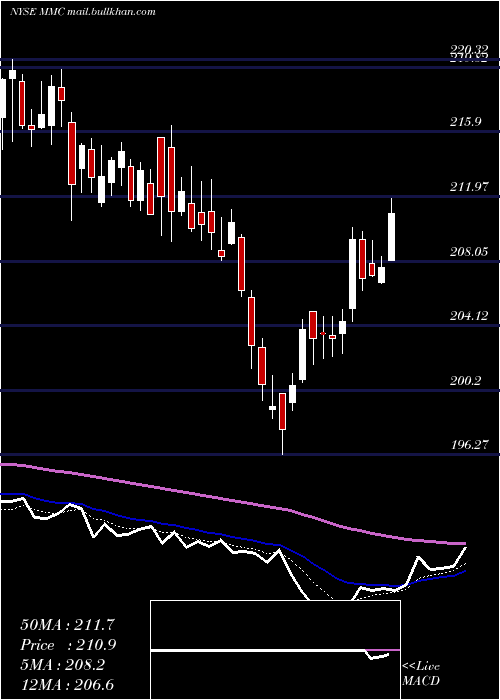The width and height of the screenshot is (500, 700).
Task: Click the NYSE MMC mail.bullkhan.com title text
Action: (83, 12)
